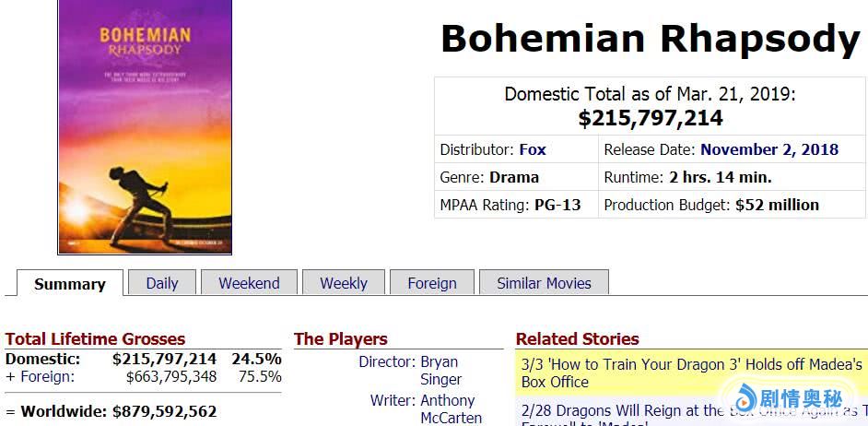This screenshot has height=426, width=868.
Task: Switch to the Daily tab
Action: click(162, 283)
